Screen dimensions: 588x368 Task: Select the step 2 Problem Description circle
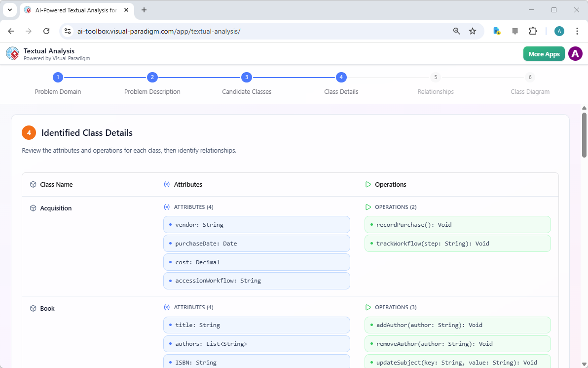coord(152,77)
